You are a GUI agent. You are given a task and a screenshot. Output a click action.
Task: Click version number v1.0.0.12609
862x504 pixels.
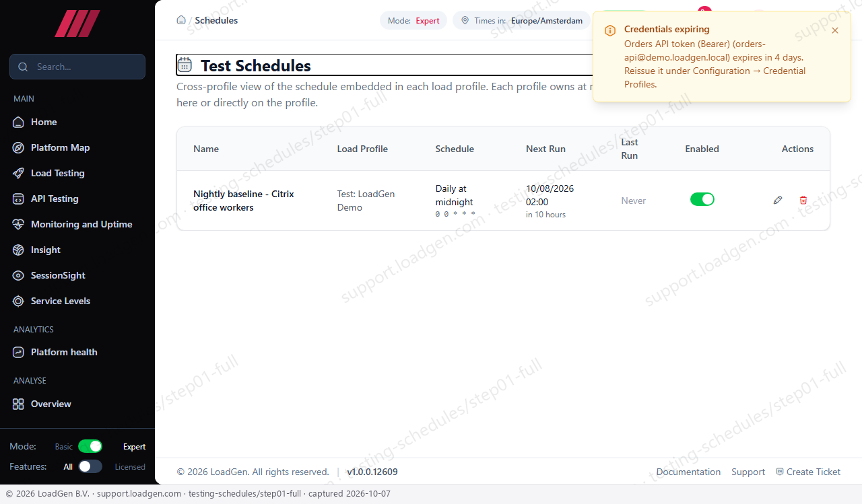[x=372, y=472]
